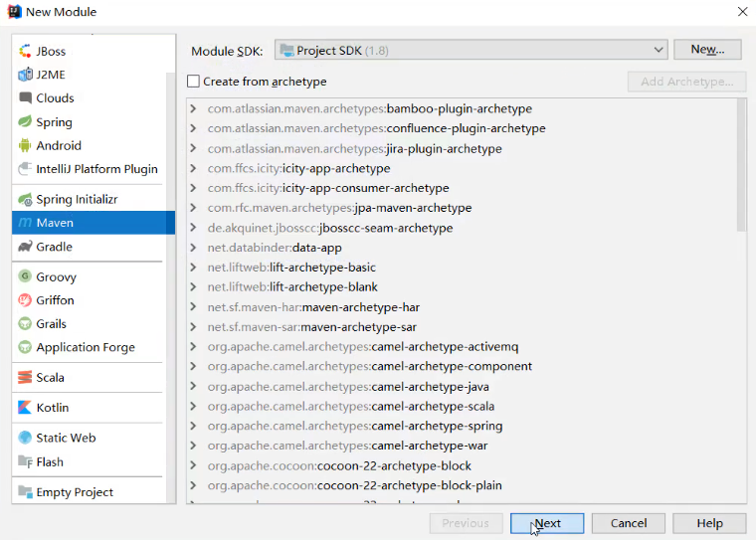Select the Kotlin module icon
This screenshot has width=756, height=540.
tap(26, 408)
